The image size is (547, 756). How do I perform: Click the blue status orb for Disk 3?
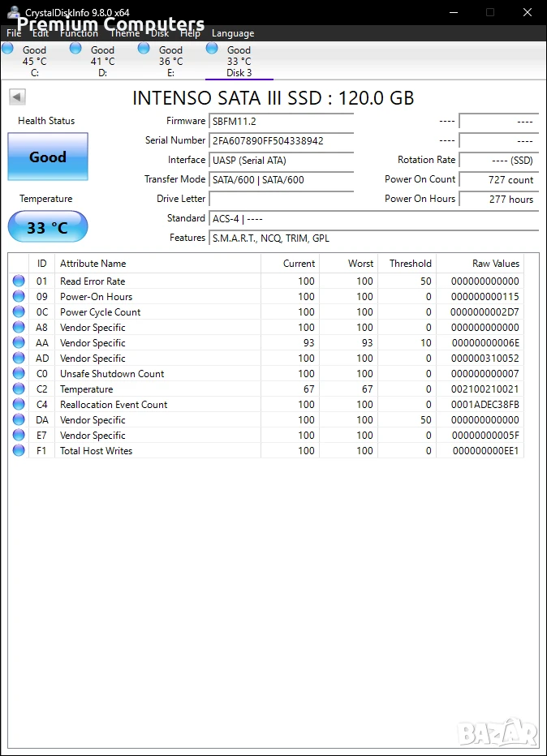(212, 48)
